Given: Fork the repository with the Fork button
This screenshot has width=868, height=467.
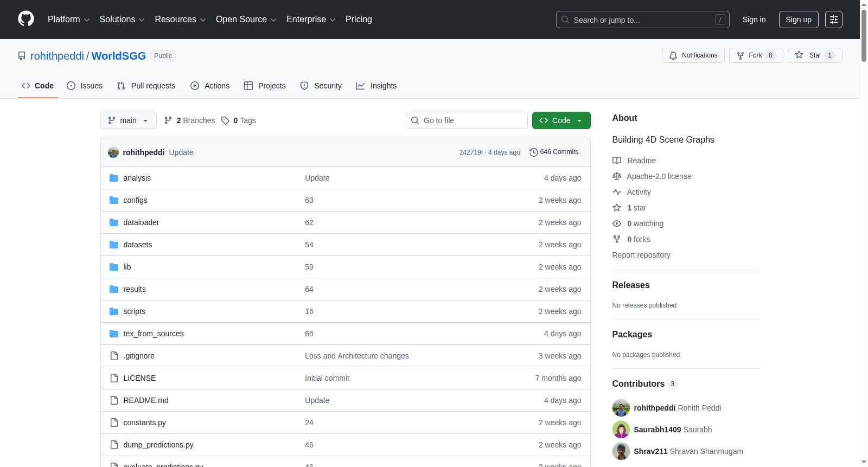Looking at the screenshot, I should [756, 55].
